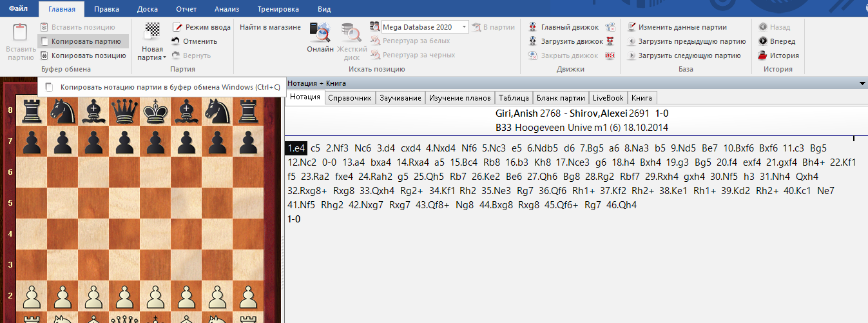This screenshot has height=323, width=868.
Task: Switch to the Анализ ribbon tab
Action: point(227,9)
